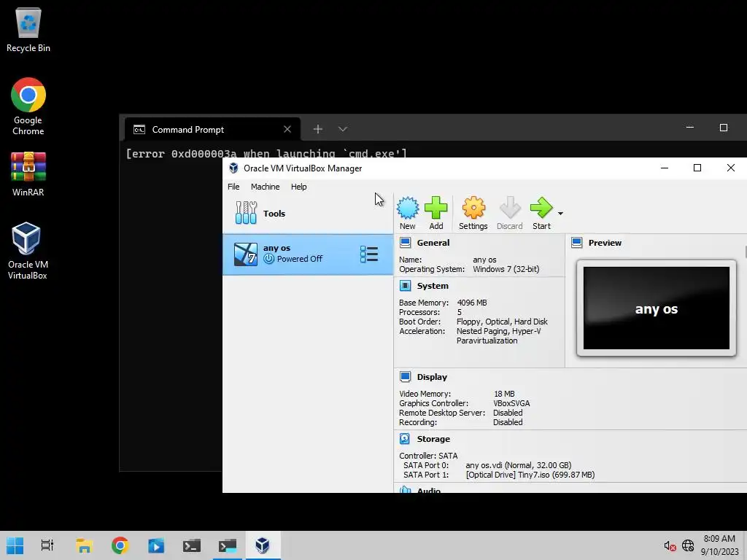The height and width of the screenshot is (560, 747).
Task: Open the Help menu in VirtualBox
Action: [x=298, y=187]
